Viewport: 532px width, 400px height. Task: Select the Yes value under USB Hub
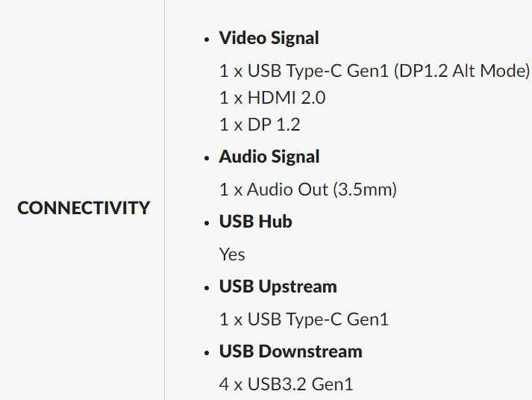pos(232,254)
